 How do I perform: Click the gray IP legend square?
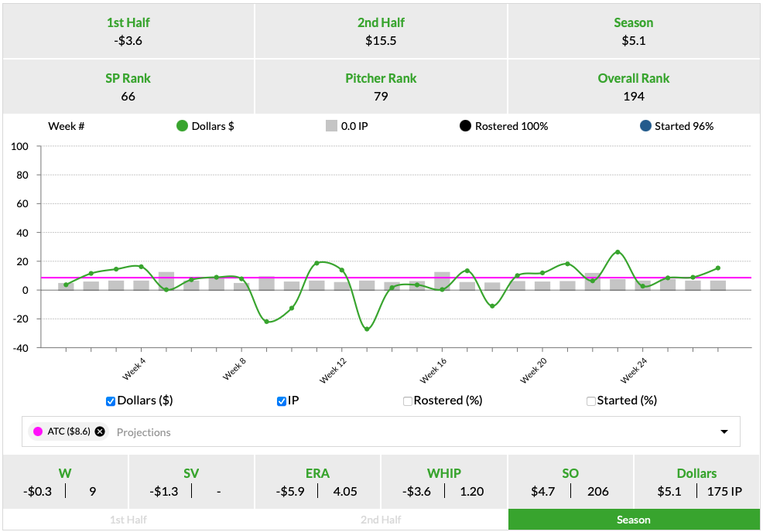[331, 126]
